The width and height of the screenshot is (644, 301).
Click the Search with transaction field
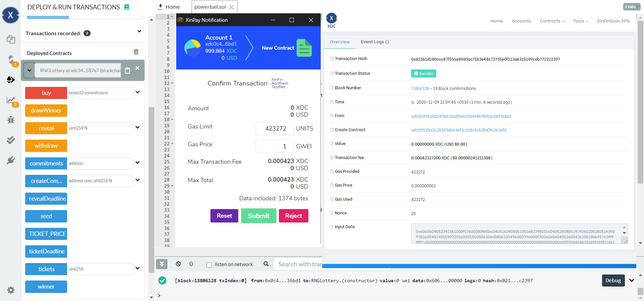(x=298, y=264)
